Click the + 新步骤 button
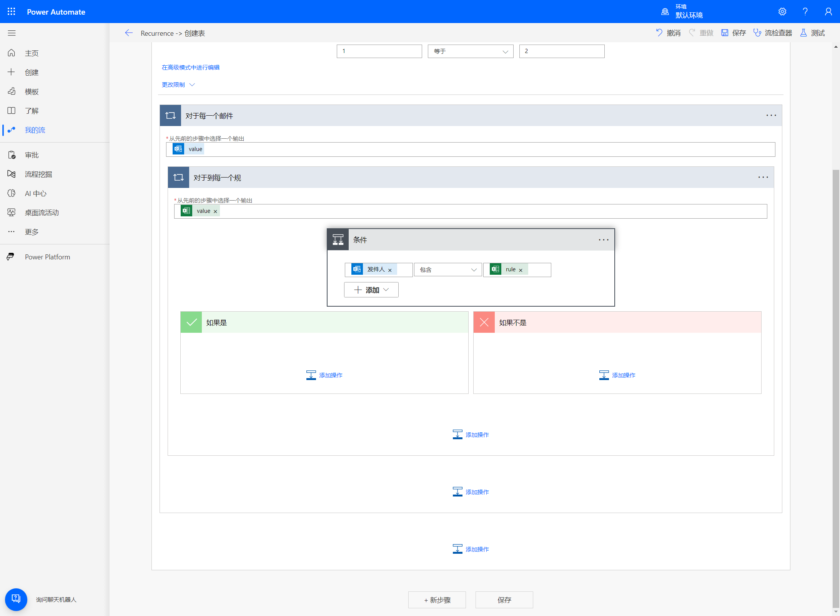 (437, 600)
